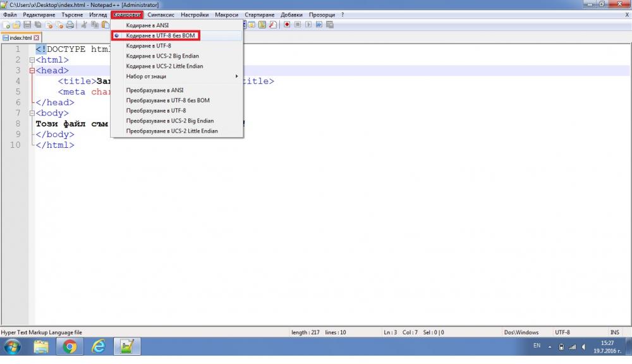Start macro recording with red record icon
Image resolution: width=632 pixels, height=364 pixels.
287,25
